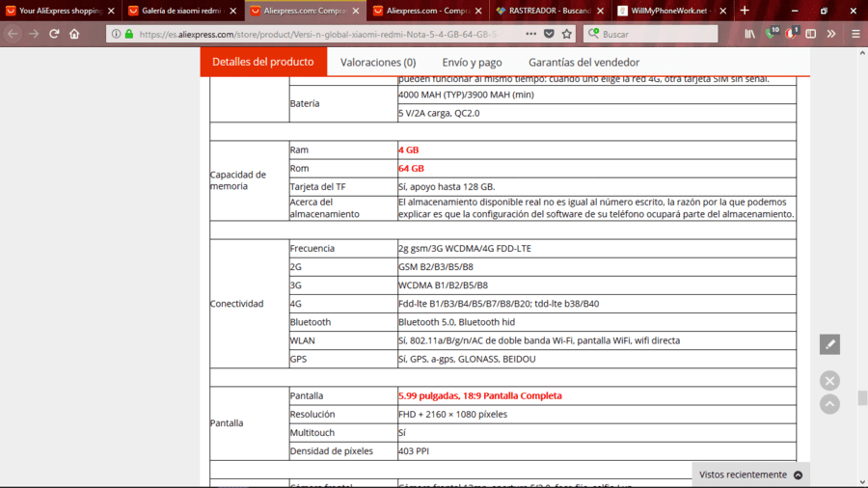Click the 'WCDMA B1/B2/B5/B8' cell
Image resolution: width=868 pixels, height=488 pixels.
[597, 285]
